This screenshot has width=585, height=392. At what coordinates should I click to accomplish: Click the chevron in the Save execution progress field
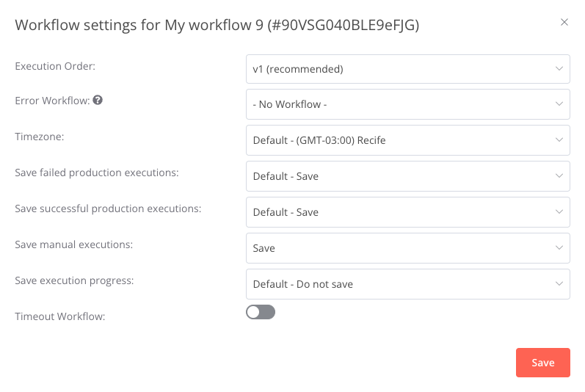pos(558,284)
